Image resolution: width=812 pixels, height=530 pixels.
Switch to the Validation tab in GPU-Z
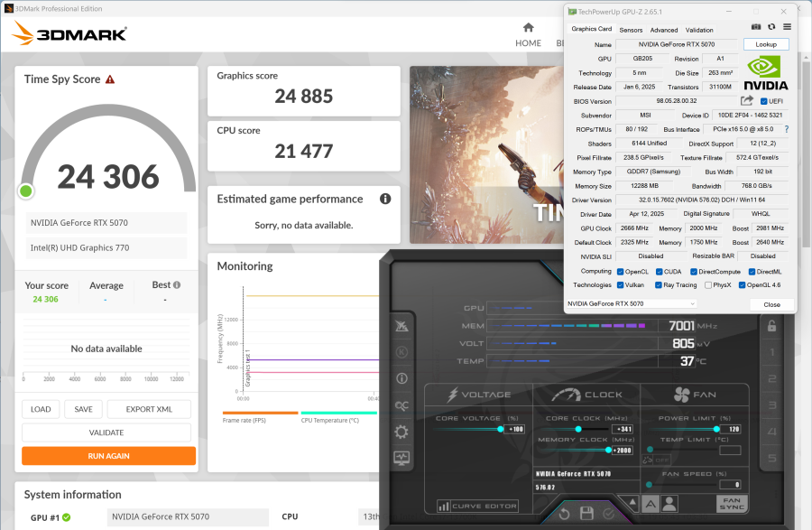click(x=699, y=30)
